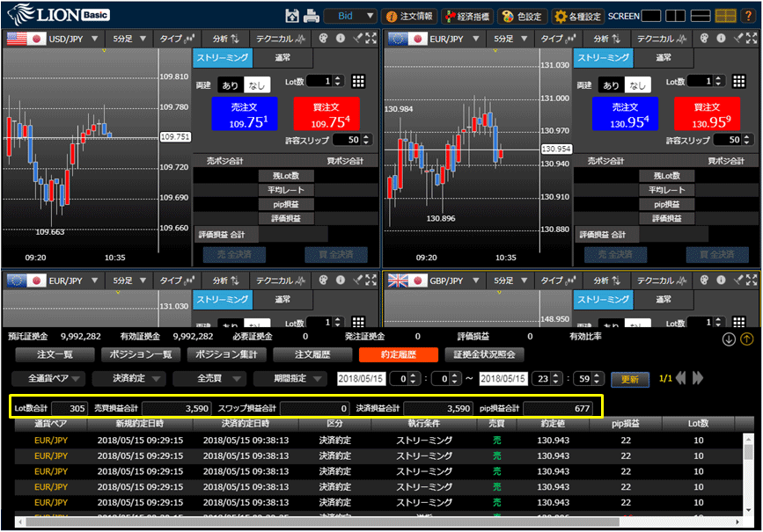This screenshot has width=763, height=532.
Task: Open the 全売買 filter dropdown
Action: coord(209,378)
